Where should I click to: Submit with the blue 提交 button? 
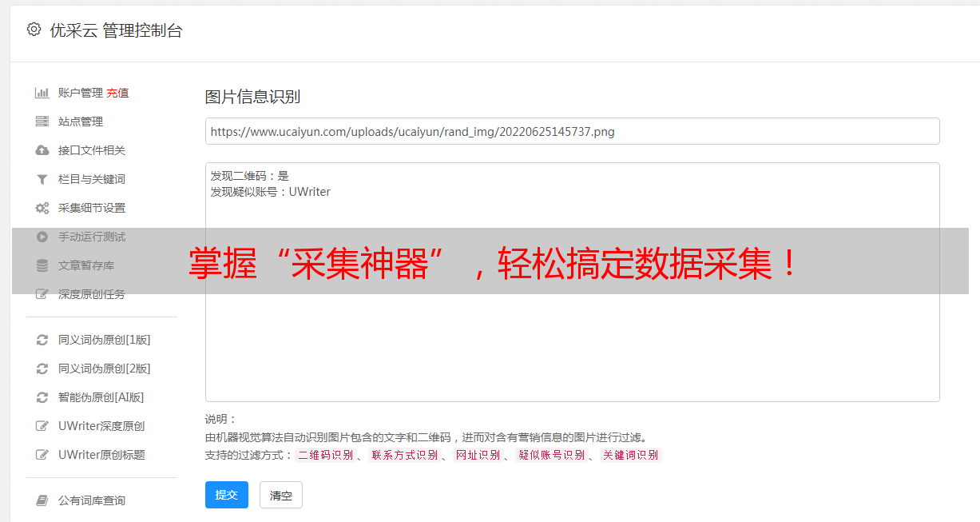coord(227,495)
